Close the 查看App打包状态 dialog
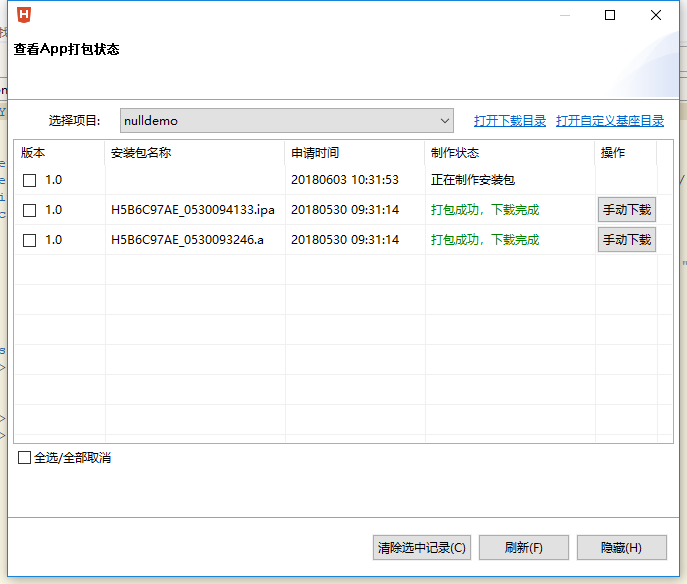This screenshot has height=584, width=687. [x=656, y=15]
